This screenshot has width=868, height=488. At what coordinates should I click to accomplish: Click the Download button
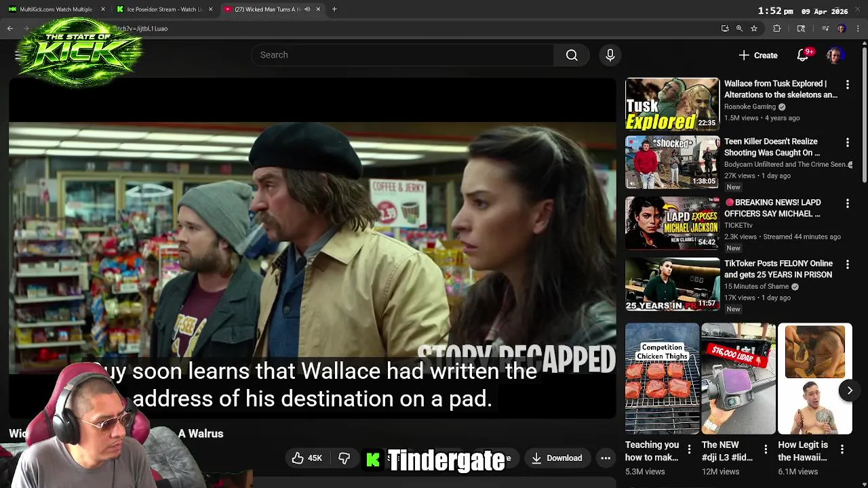tap(557, 458)
